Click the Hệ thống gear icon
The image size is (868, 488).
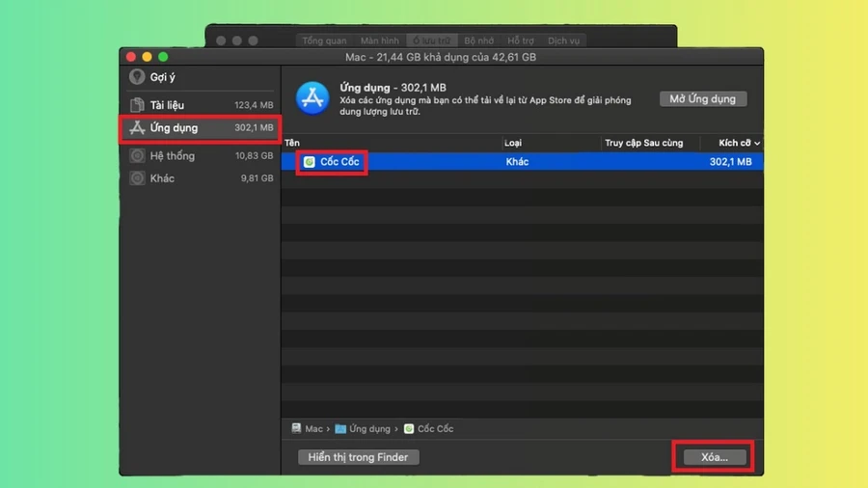(137, 155)
